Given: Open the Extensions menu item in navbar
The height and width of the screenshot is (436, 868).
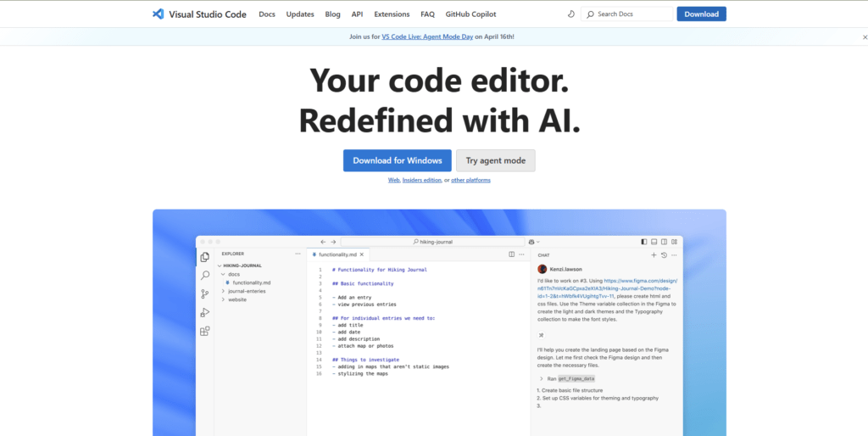Looking at the screenshot, I should coord(392,14).
